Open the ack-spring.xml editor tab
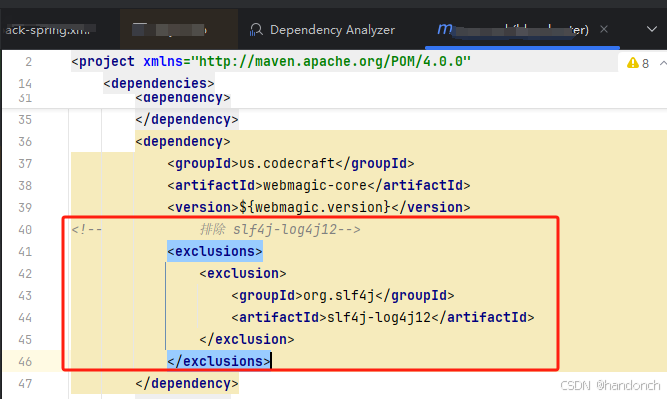The image size is (667, 399). (49, 29)
